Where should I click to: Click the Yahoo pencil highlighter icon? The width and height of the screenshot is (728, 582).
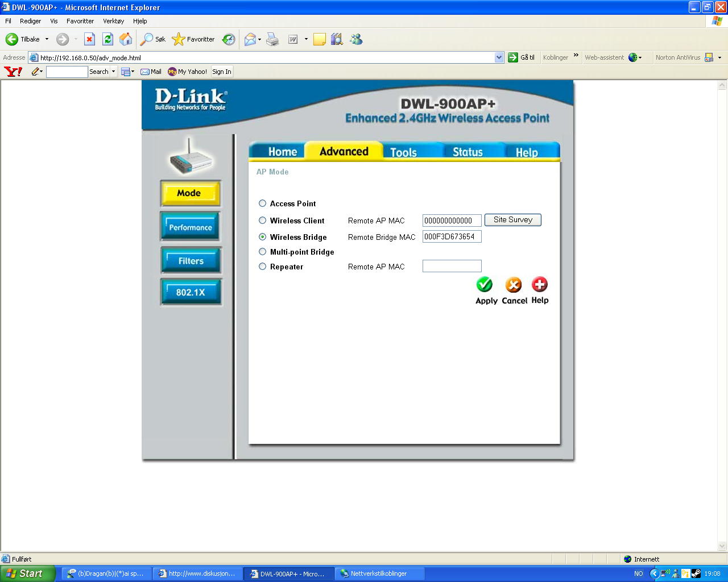point(36,72)
